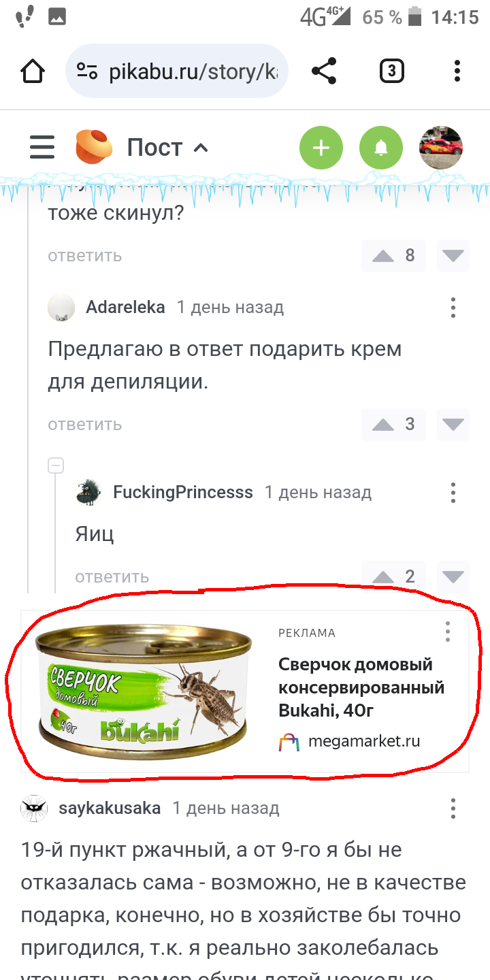Expand the Пост dropdown in header
The image size is (490, 980).
point(167,148)
